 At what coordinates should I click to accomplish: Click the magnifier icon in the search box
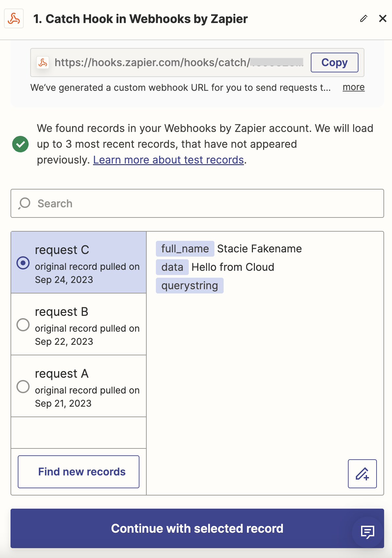[x=24, y=203]
